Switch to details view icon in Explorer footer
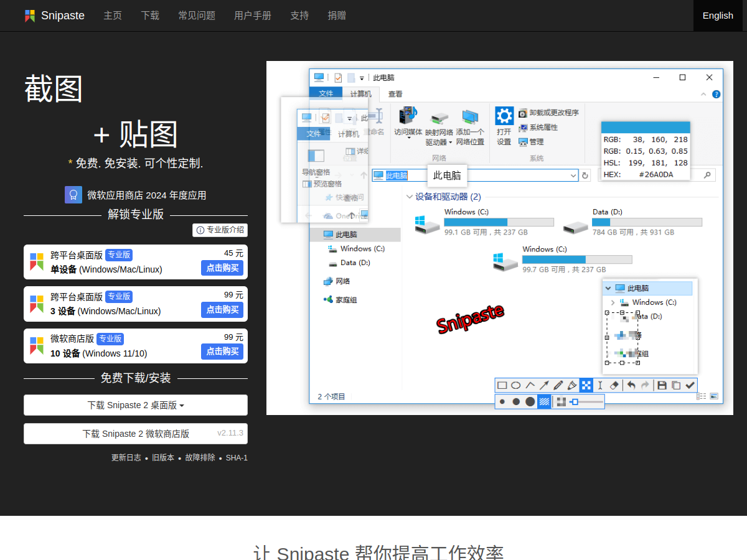The image size is (747, 560). (x=702, y=396)
